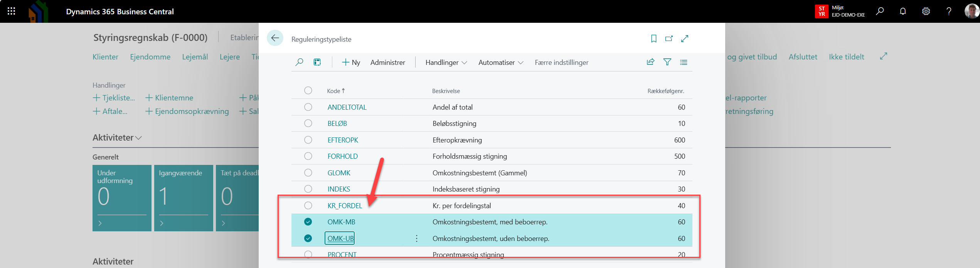Click the Administrer menu
This screenshot has height=268, width=980.
[x=387, y=62]
